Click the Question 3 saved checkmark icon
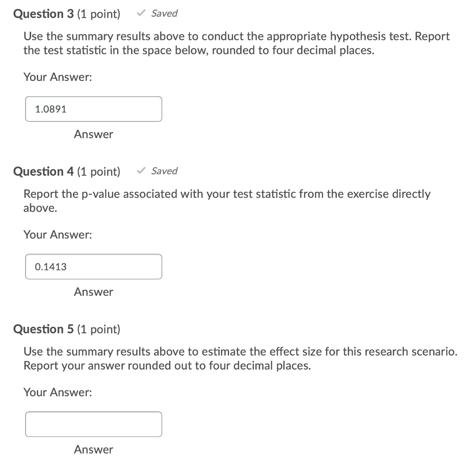474x476 pixels. [x=141, y=13]
